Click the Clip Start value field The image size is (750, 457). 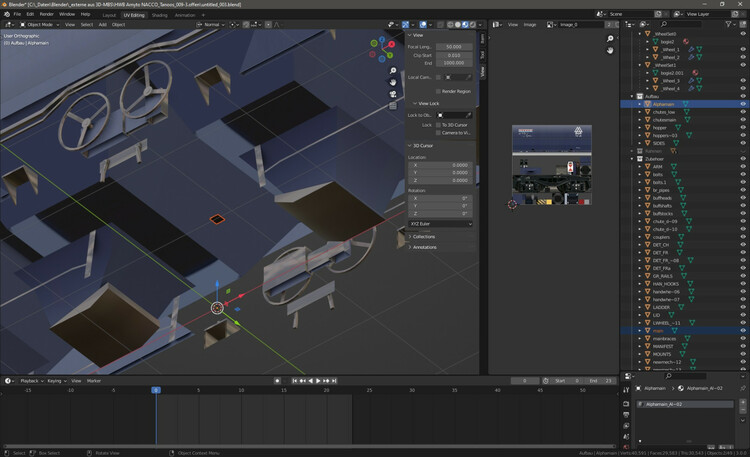tap(454, 55)
